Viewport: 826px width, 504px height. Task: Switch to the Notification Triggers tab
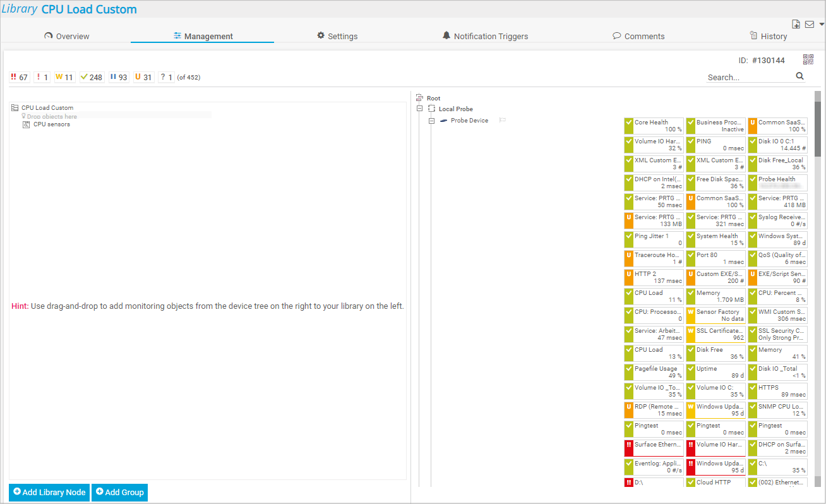point(484,36)
